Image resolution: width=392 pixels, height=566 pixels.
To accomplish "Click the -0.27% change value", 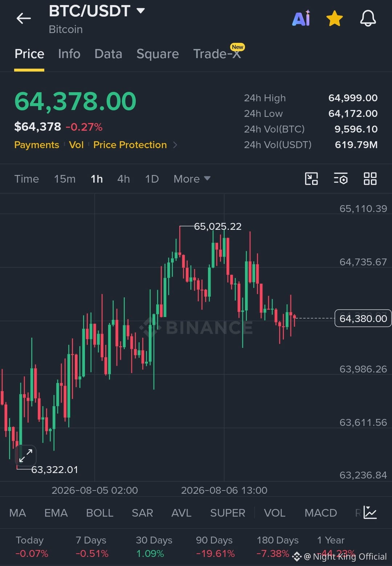I will tap(84, 127).
